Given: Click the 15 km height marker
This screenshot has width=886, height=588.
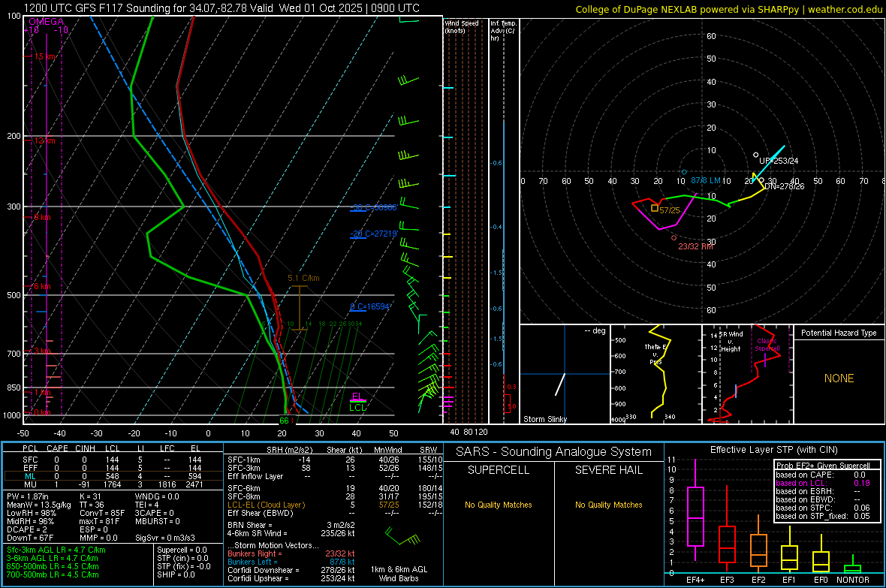Looking at the screenshot, I should pyautogui.click(x=44, y=56).
